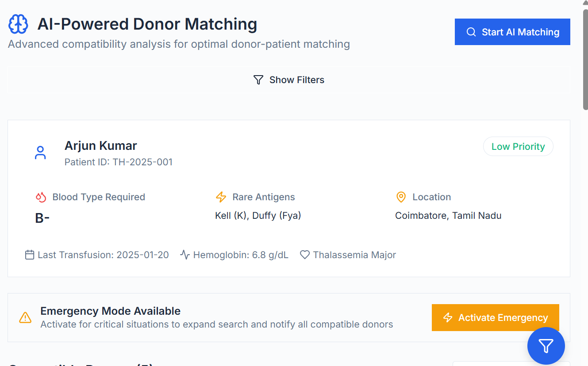Click the Coimbatore, Tamil Nadu location text

point(448,216)
